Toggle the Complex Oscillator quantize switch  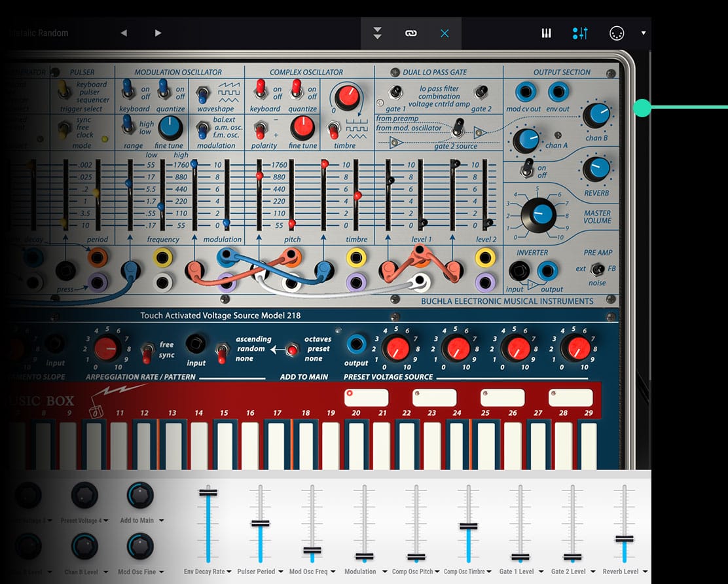296,89
